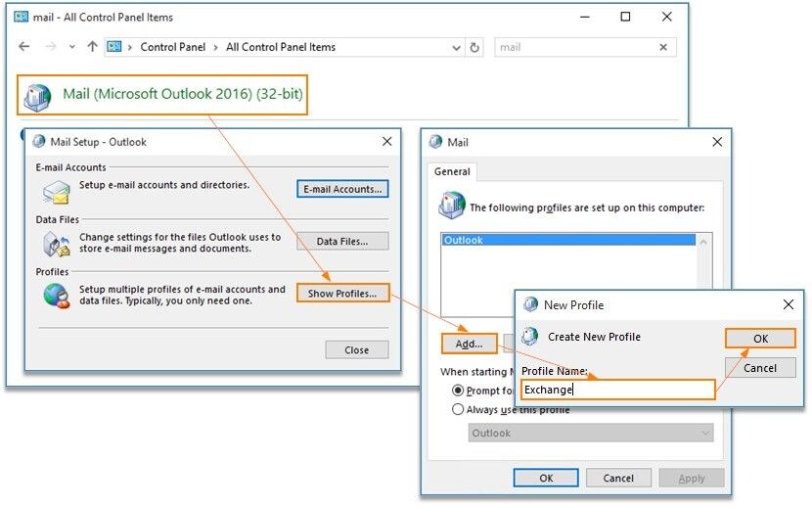Open recent locations chevron in Control Panel
812x507 pixels.
click(72, 47)
